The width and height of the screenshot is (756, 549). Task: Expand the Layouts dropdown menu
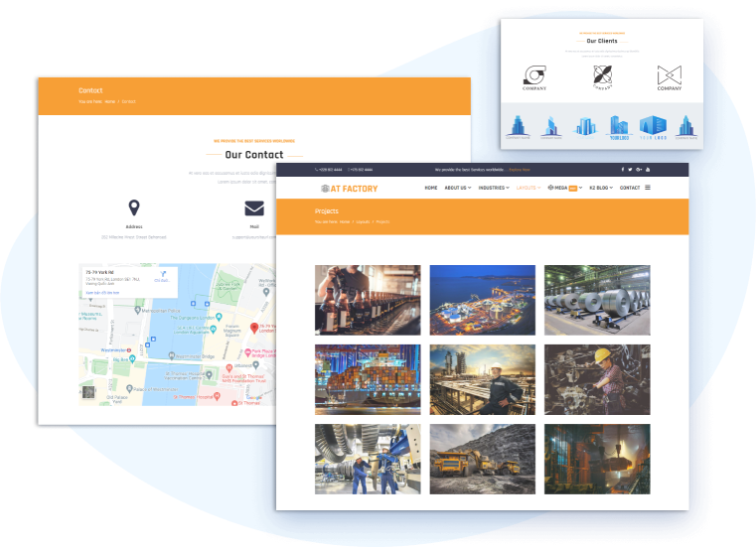tap(529, 188)
